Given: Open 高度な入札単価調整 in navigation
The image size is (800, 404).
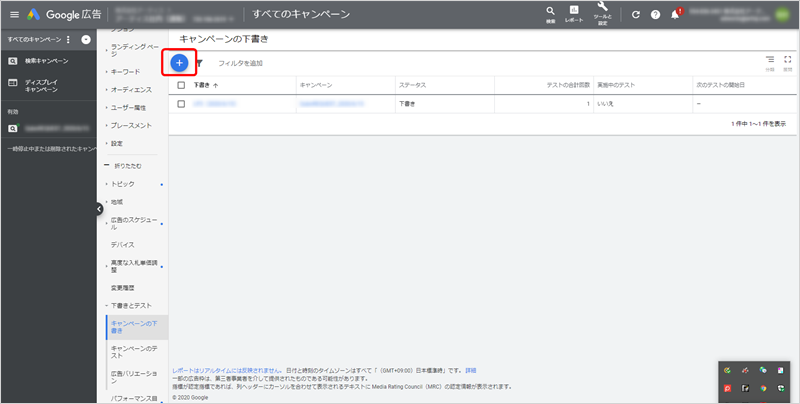Looking at the screenshot, I should [134, 266].
